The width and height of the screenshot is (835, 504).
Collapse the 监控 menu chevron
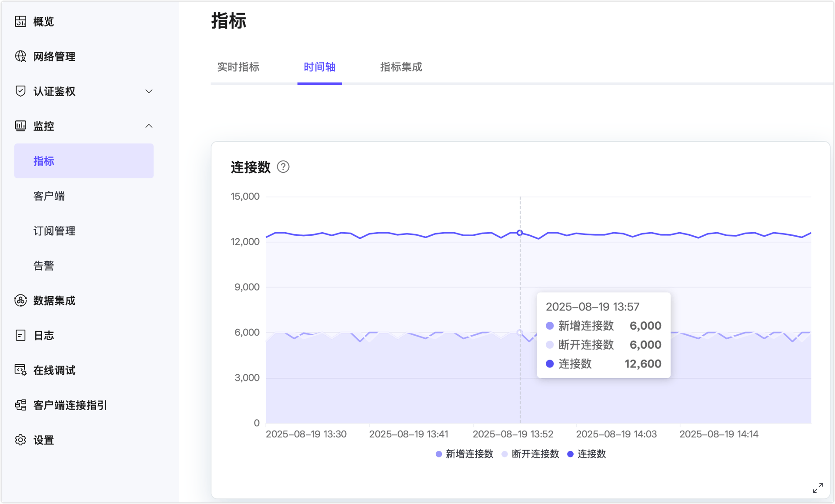pyautogui.click(x=149, y=126)
